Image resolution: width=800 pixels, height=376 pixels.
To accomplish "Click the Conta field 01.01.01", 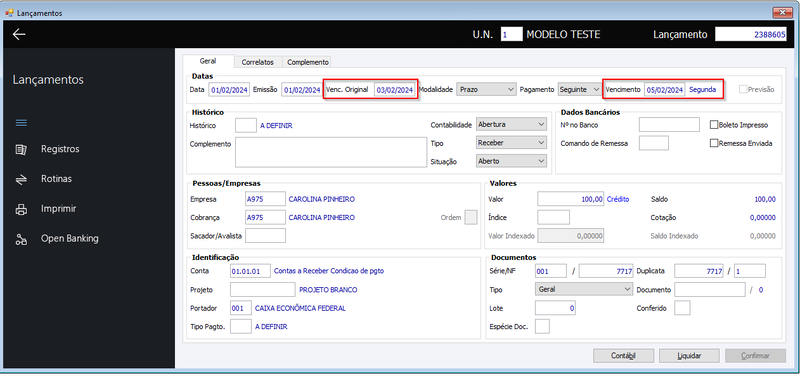I will 250,271.
